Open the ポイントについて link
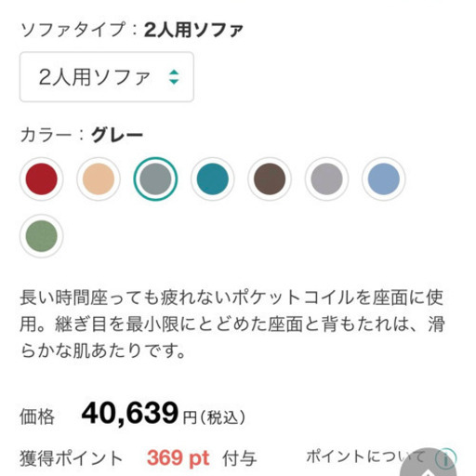476x476 pixels. [x=365, y=456]
